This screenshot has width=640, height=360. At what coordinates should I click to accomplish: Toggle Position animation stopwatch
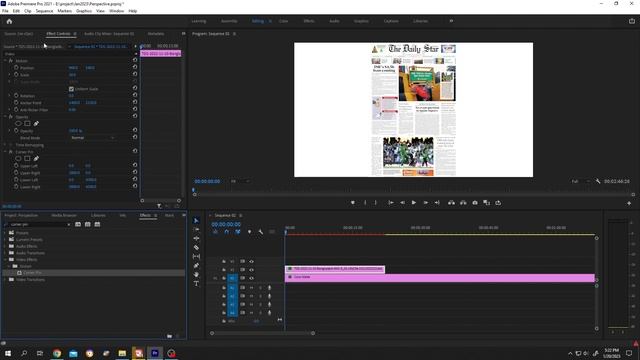pos(16,67)
